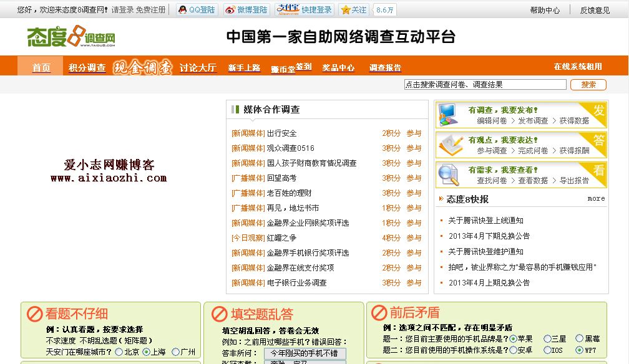Open the 拍吧 mobile app news item
The width and height of the screenshot is (629, 364).
coord(522,267)
